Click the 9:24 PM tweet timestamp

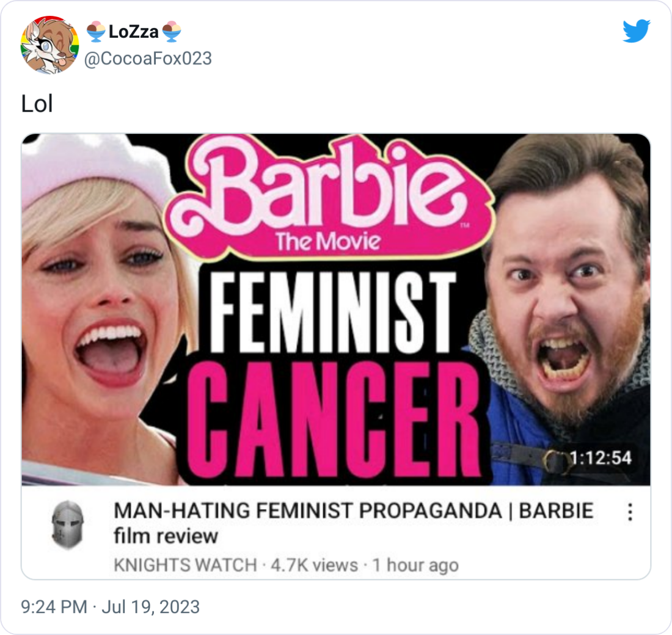pos(54,607)
